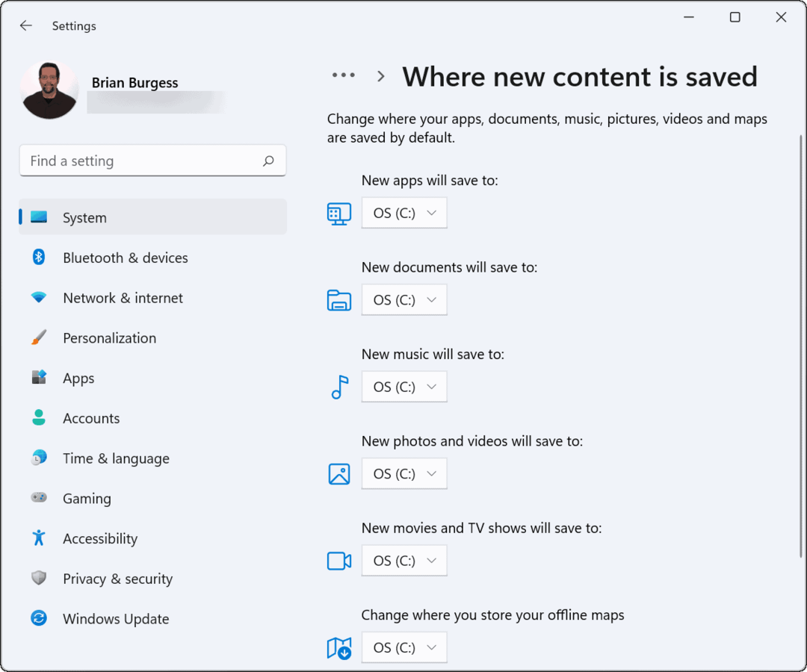Click the Personalization paintbrush icon
807x672 pixels.
(39, 337)
